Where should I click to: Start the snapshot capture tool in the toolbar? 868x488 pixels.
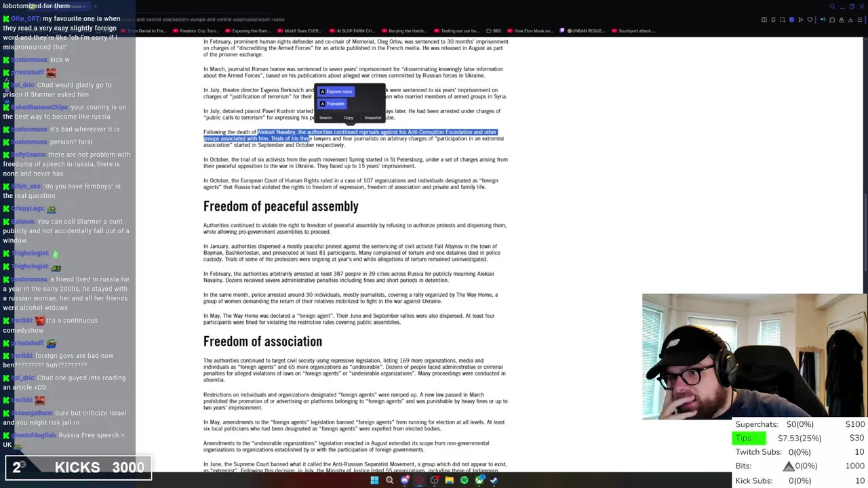click(x=783, y=20)
